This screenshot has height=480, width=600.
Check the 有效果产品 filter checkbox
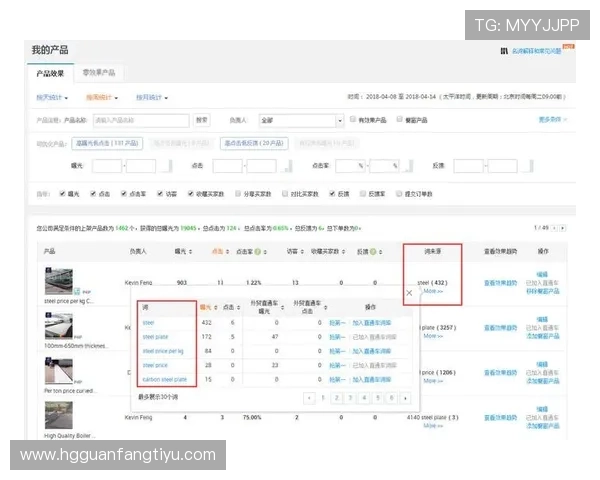[353, 119]
